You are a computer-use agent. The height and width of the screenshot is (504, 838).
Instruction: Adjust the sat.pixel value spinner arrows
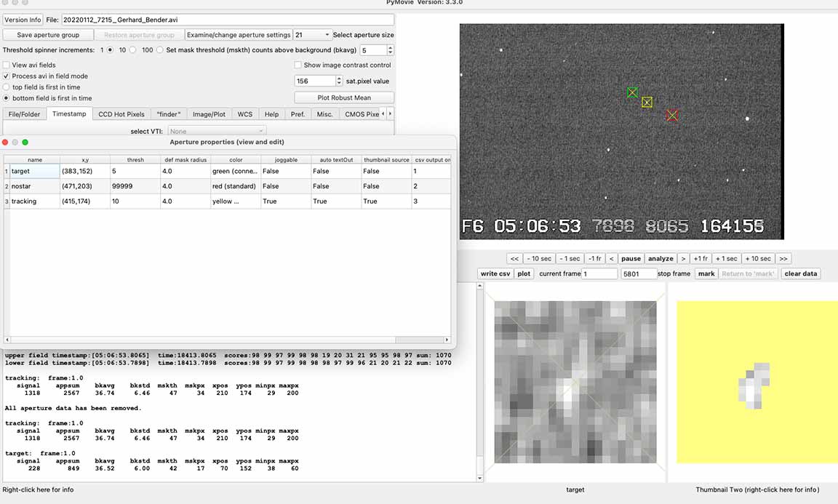click(x=339, y=81)
